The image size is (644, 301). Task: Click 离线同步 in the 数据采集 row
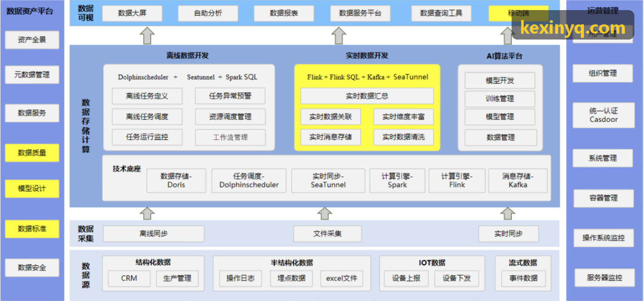coord(154,233)
